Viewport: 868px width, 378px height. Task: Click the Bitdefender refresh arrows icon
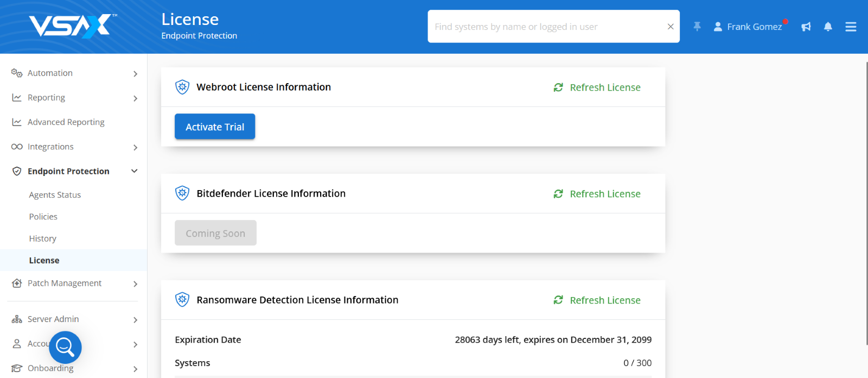558,194
